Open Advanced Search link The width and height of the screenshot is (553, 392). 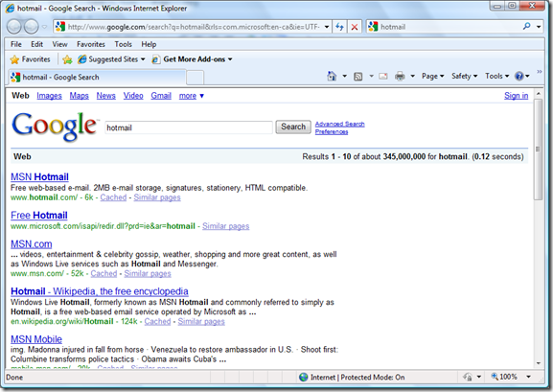pyautogui.click(x=339, y=124)
